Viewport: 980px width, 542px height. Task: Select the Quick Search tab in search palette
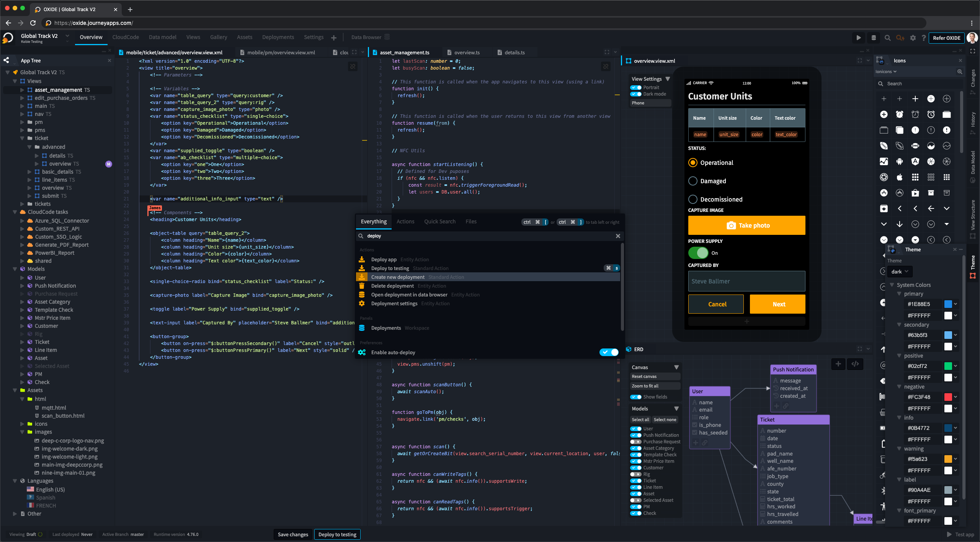point(439,221)
